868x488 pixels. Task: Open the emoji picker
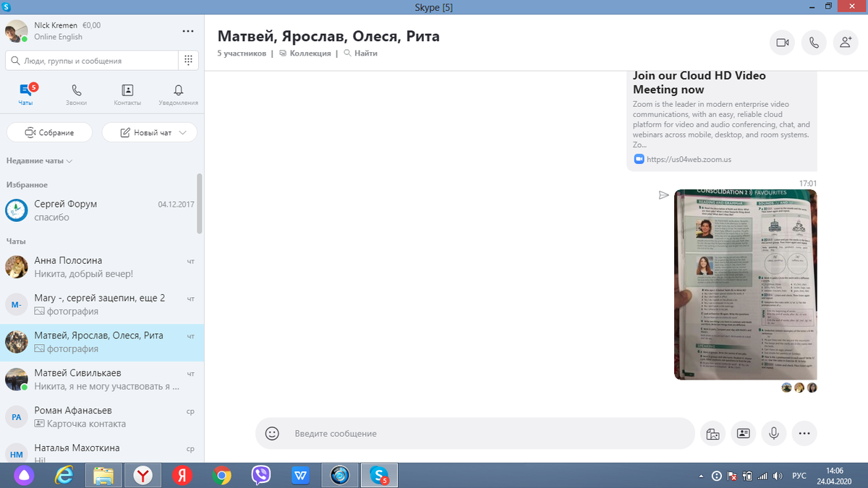pyautogui.click(x=272, y=433)
